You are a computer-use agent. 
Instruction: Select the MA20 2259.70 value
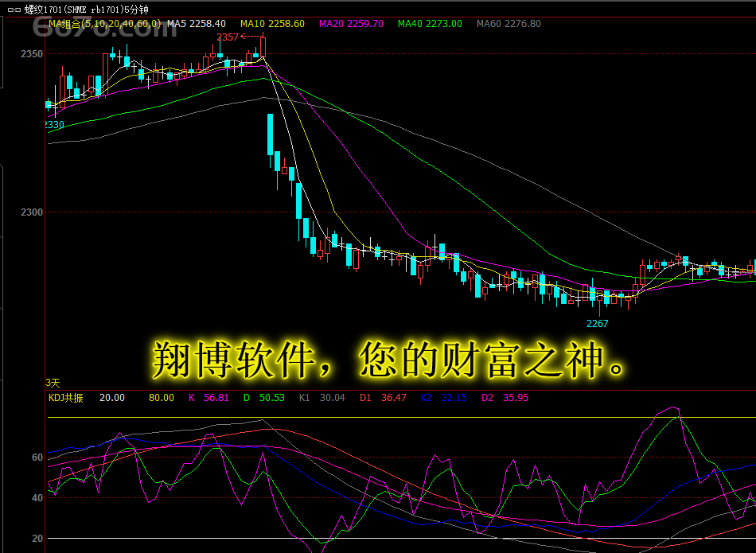(x=351, y=24)
